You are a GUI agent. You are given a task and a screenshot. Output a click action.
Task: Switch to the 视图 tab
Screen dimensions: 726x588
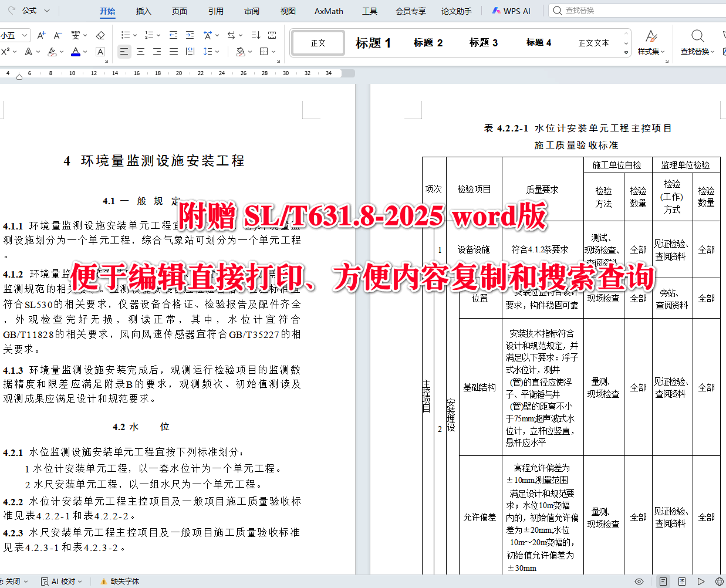[x=288, y=11]
